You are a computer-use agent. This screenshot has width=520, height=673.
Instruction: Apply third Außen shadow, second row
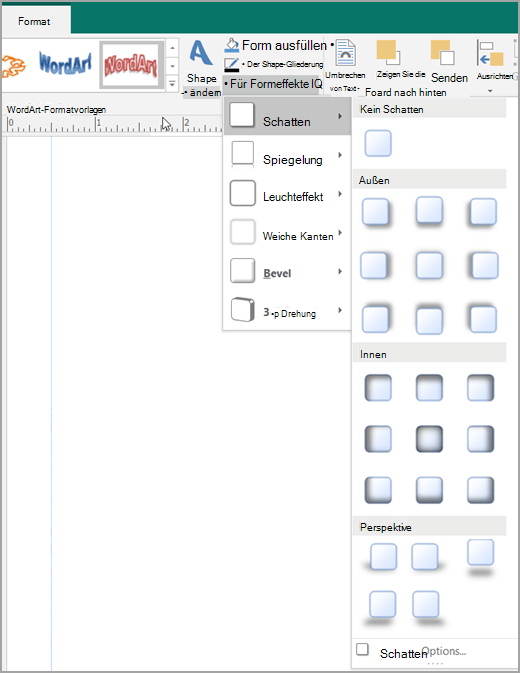484,266
